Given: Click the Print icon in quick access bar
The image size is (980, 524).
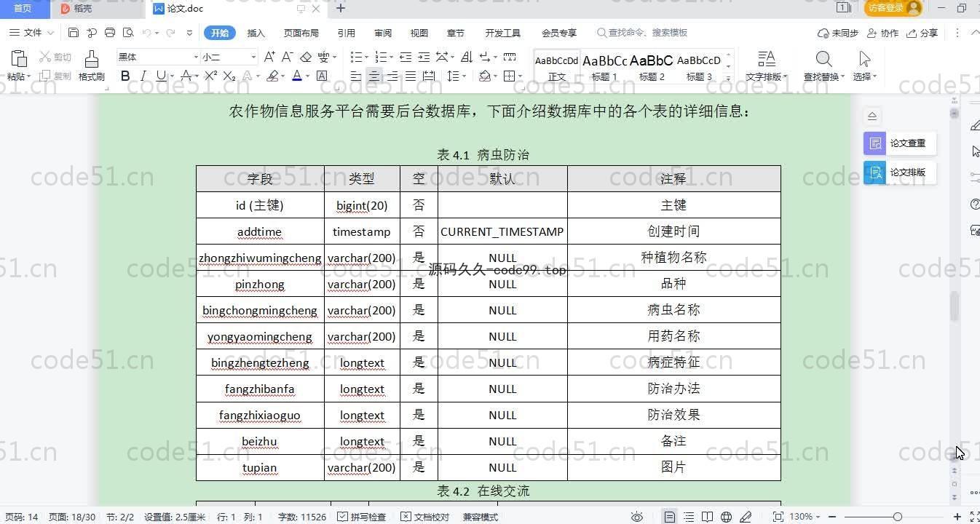Looking at the screenshot, I should pos(110,33).
